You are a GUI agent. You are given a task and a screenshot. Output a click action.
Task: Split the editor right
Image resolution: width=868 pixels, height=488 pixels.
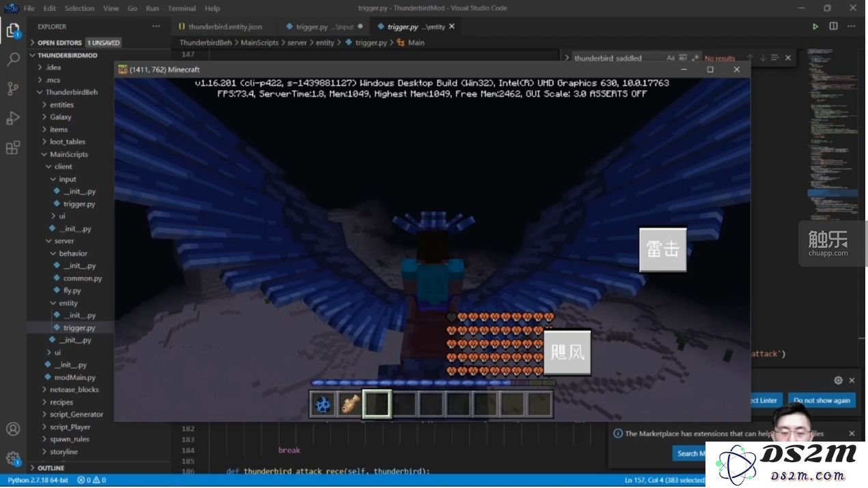pos(833,27)
